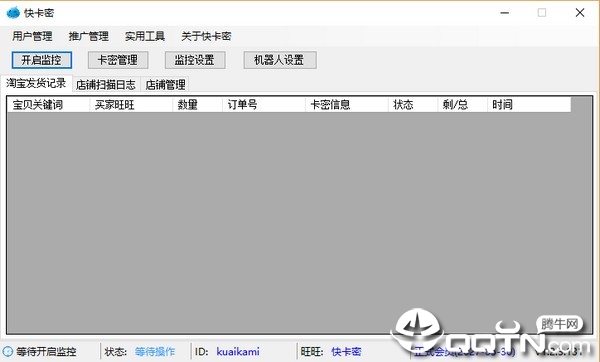Switch to 店铺扫描日志 tab
The image size is (600, 362).
click(x=106, y=85)
